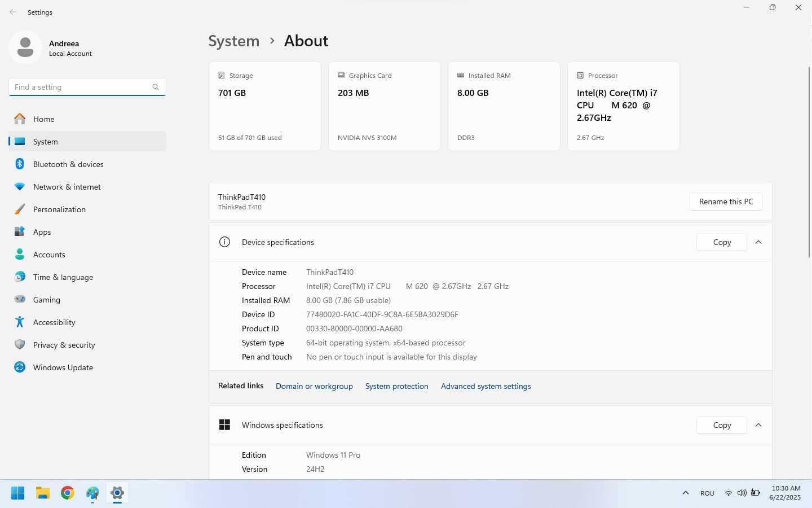Screen dimensions: 812x508
Task: Go to Time & language settings
Action: point(87,277)
